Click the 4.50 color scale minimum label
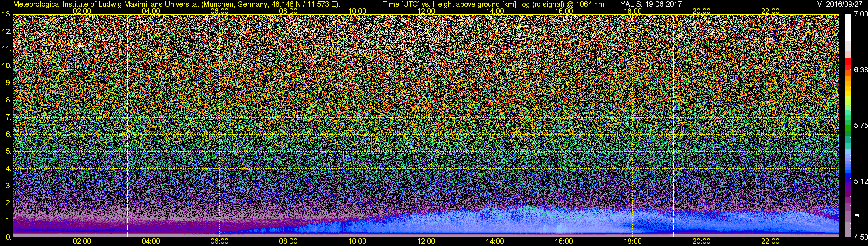The width and height of the screenshot is (868, 246). pos(861,238)
